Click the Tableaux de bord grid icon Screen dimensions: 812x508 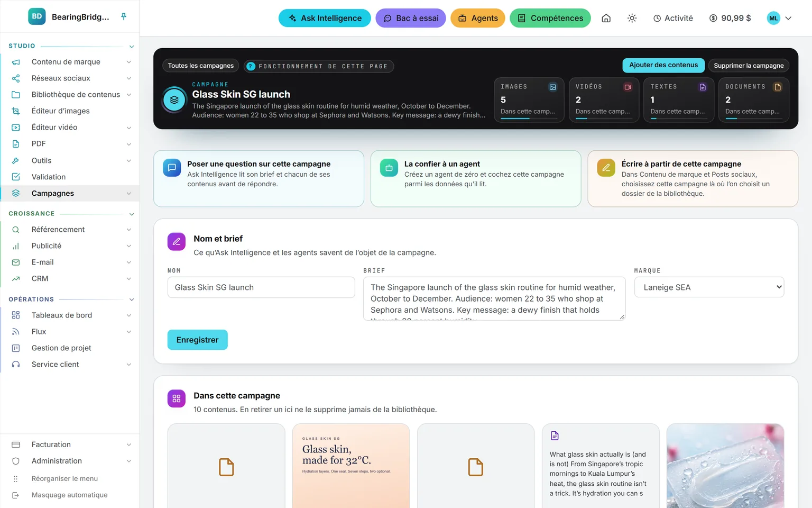pyautogui.click(x=16, y=315)
